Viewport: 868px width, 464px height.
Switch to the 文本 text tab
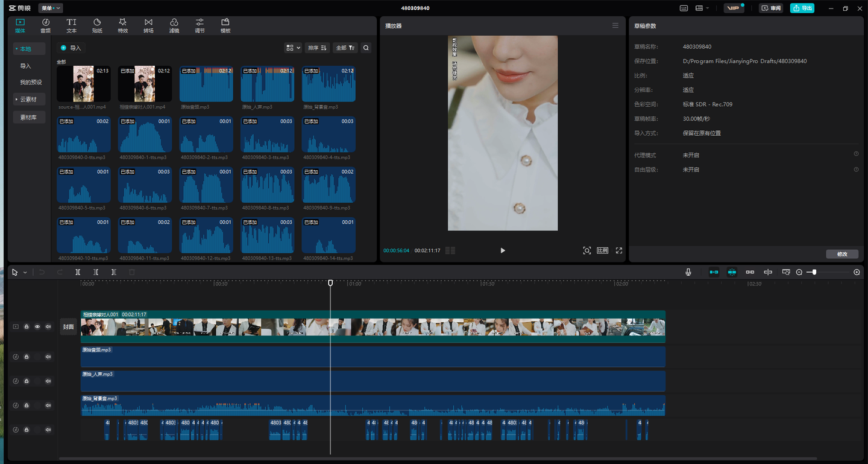[x=71, y=25]
